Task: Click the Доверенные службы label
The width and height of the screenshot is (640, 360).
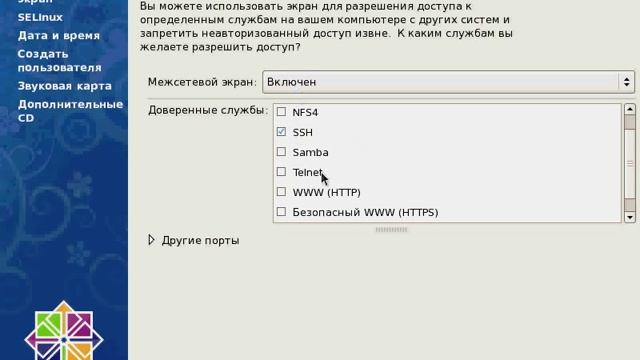Action: 208,110
